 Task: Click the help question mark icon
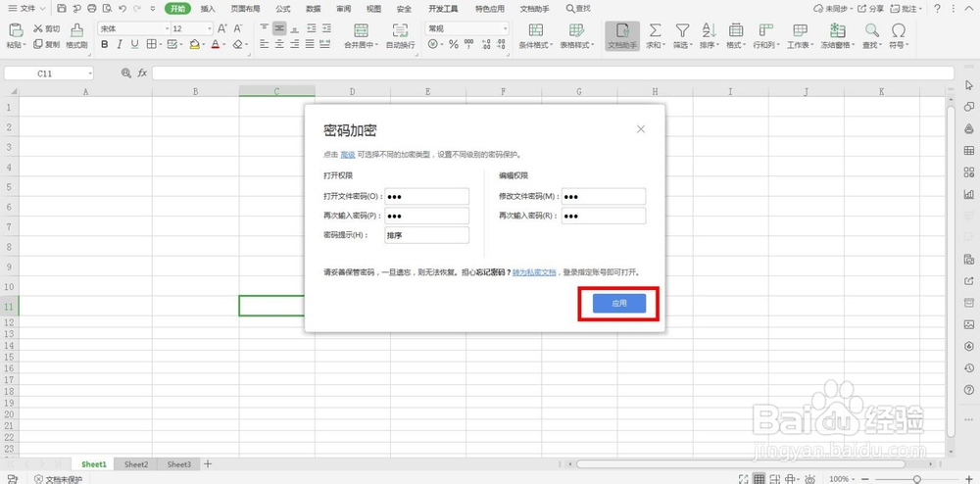pos(937,9)
